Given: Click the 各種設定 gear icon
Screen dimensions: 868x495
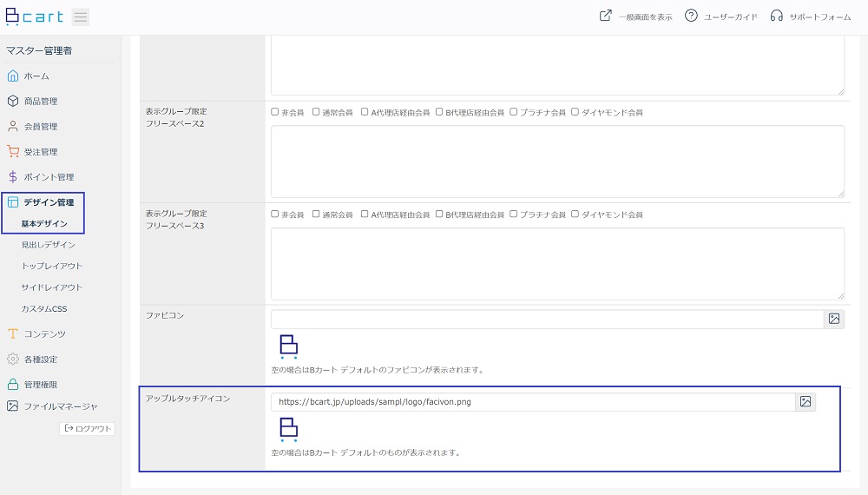Looking at the screenshot, I should (x=13, y=359).
